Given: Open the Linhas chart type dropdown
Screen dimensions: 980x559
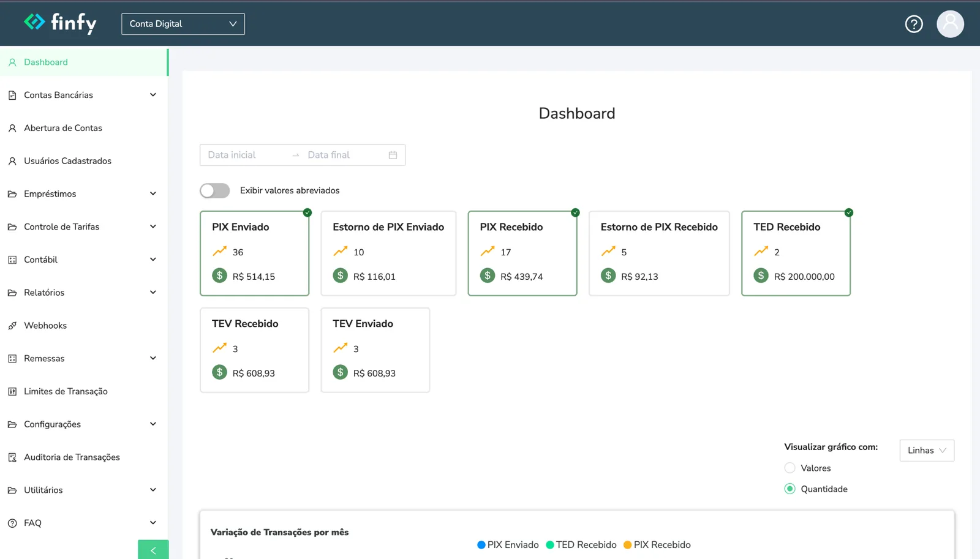Looking at the screenshot, I should pyautogui.click(x=927, y=451).
